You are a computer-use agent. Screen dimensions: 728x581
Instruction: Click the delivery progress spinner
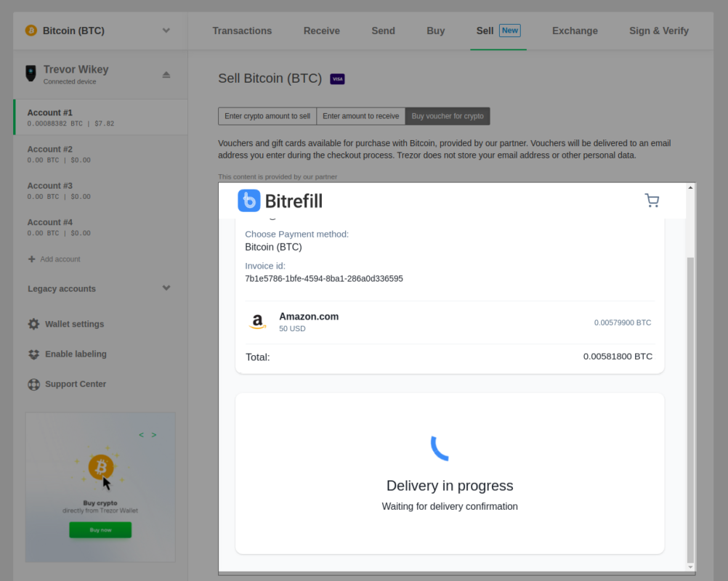click(441, 447)
